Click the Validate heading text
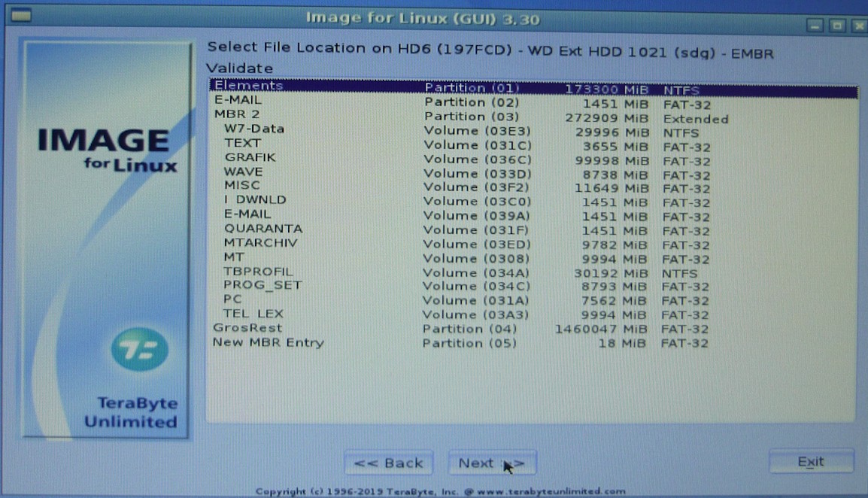868x498 pixels. coord(240,68)
